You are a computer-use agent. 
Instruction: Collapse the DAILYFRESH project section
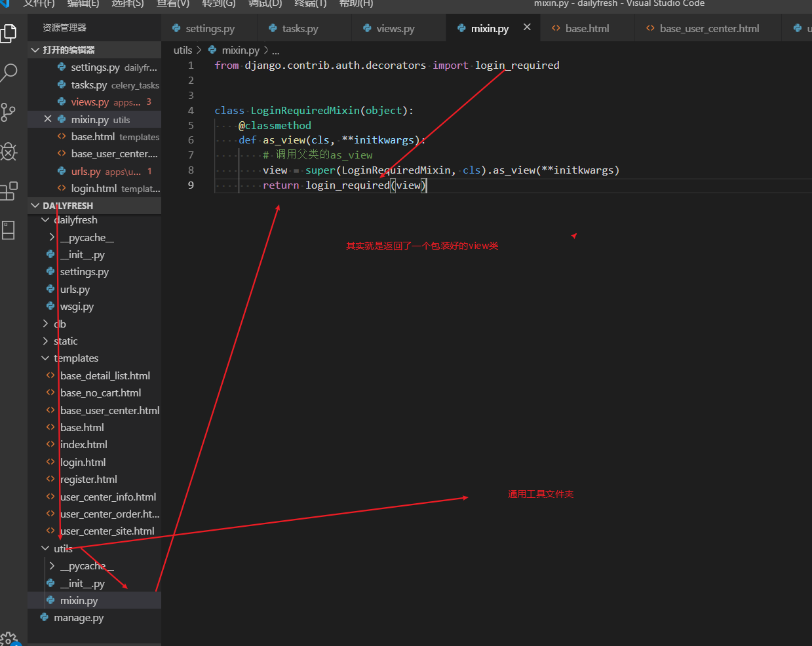pos(35,206)
